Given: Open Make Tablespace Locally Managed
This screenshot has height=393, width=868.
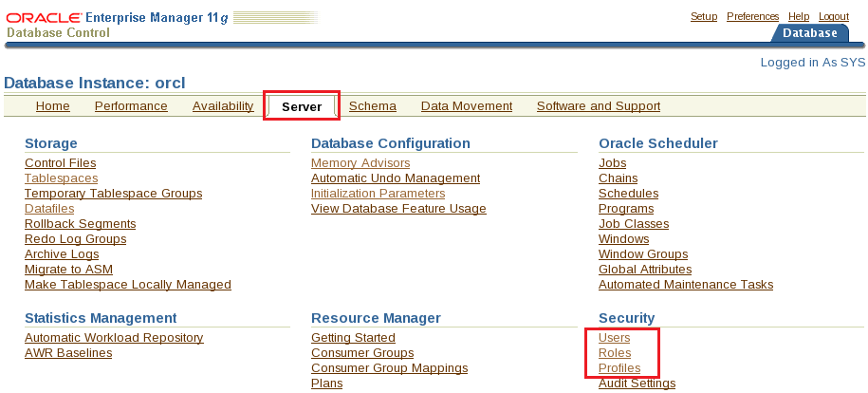Looking at the screenshot, I should [128, 285].
